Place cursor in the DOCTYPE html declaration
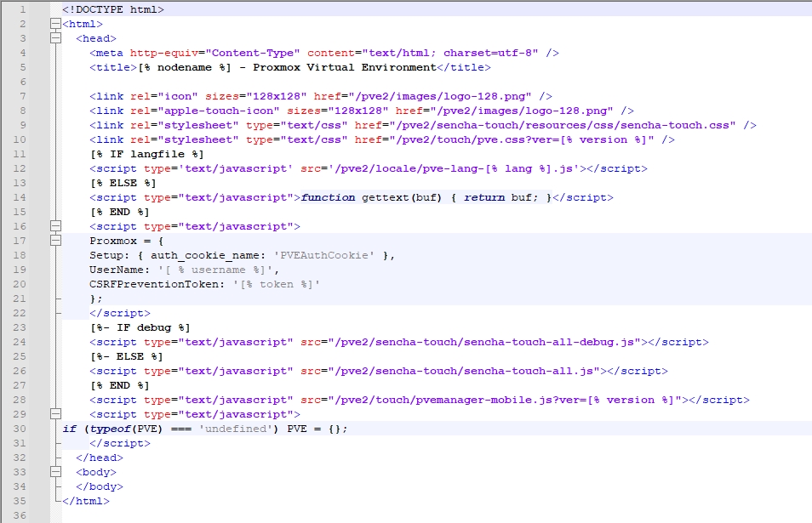 (112, 9)
